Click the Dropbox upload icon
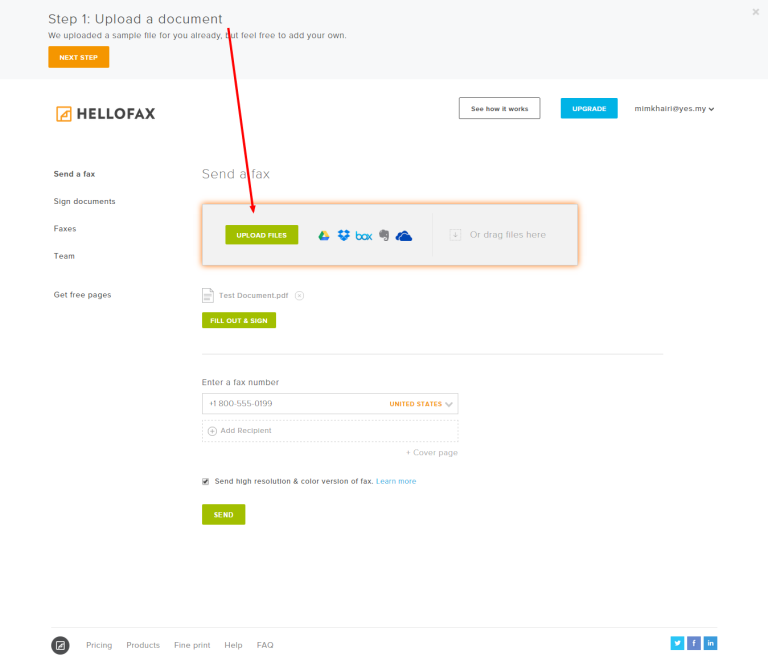 [x=344, y=235]
